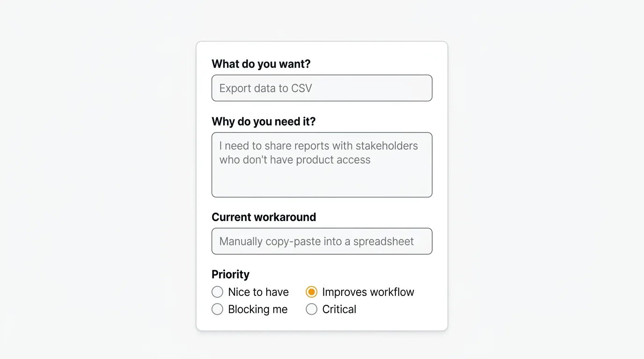Click the "Priority" group heading

click(230, 274)
